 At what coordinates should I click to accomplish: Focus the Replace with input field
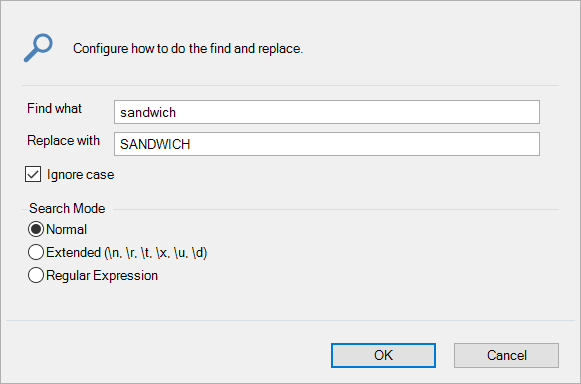coord(327,144)
